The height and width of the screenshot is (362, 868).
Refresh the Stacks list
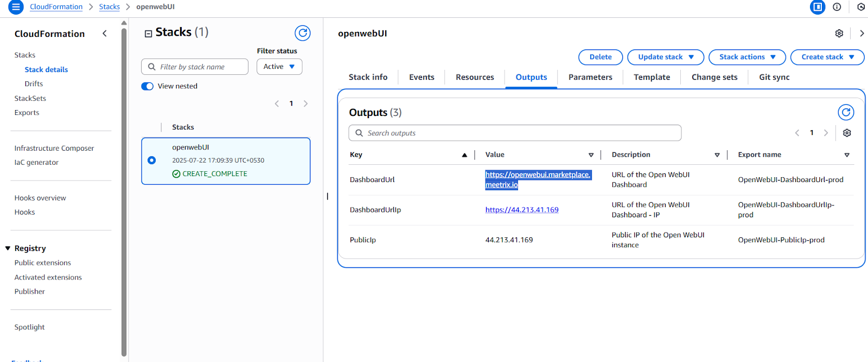pyautogui.click(x=303, y=33)
